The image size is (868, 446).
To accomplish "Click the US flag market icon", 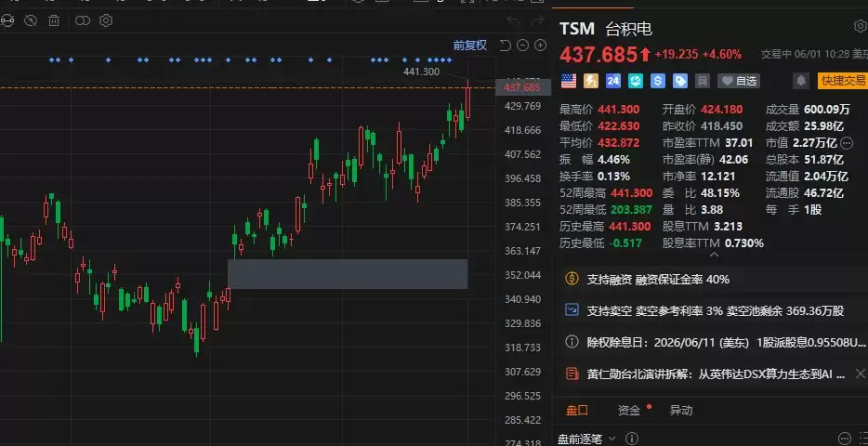I will [x=569, y=81].
